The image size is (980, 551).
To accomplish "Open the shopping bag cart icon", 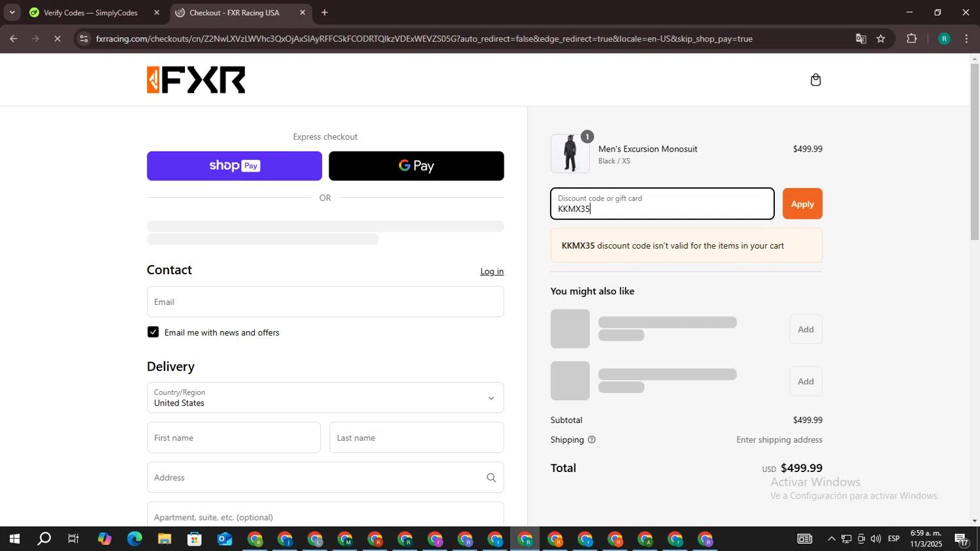I will click(815, 80).
